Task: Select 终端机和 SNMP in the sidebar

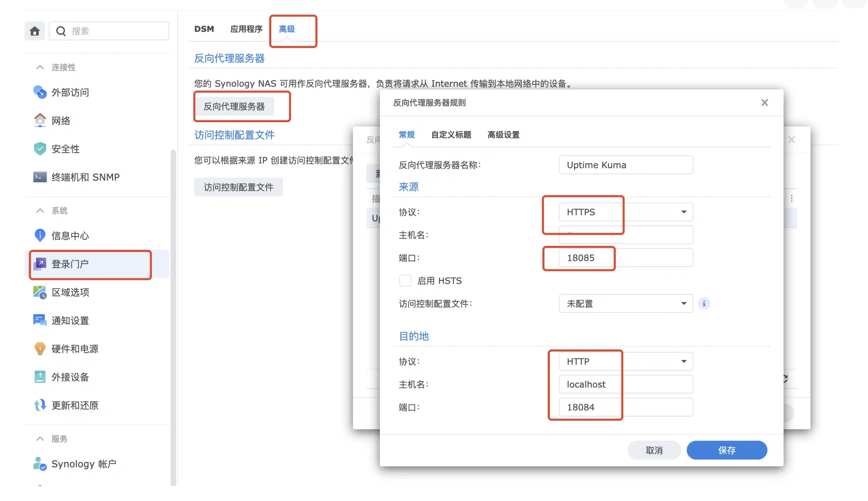Action: (x=85, y=177)
